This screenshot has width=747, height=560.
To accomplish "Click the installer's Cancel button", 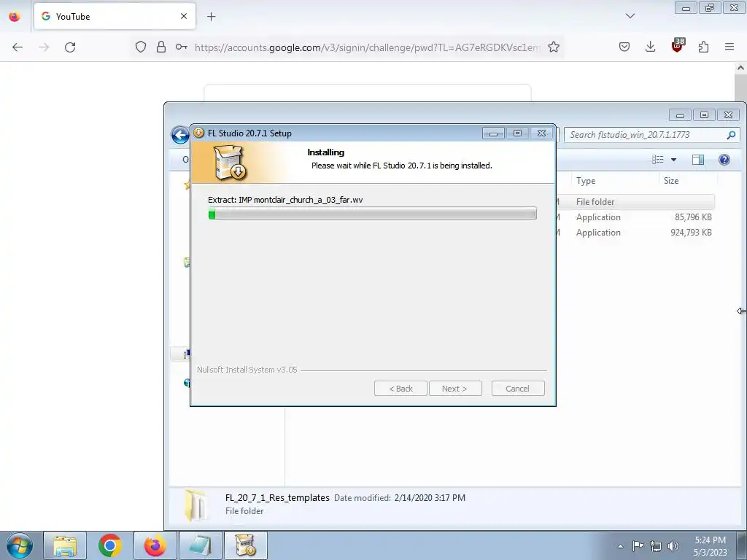I will 517,389.
